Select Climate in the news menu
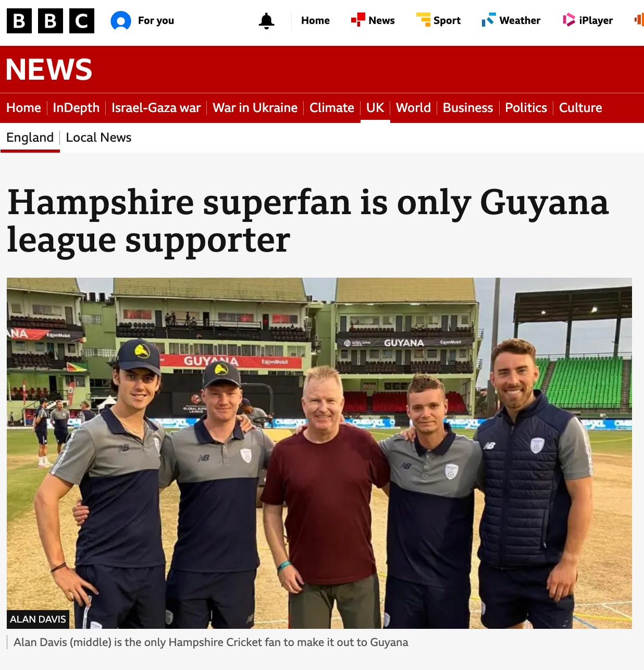Screen dimensions: 644x670 (x=332, y=108)
